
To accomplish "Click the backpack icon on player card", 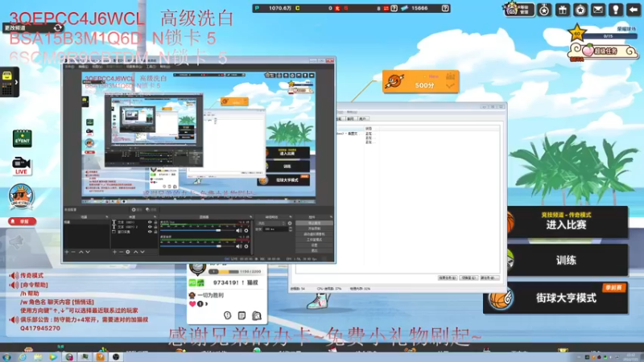I will click(x=257, y=315).
